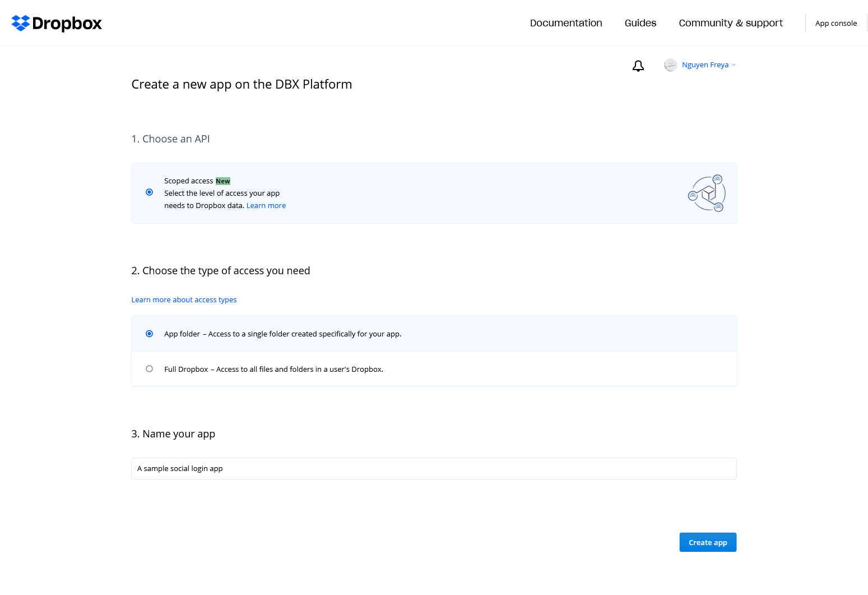The height and width of the screenshot is (595, 868).
Task: Click the '3. Name your app' heading
Action: pos(173,434)
